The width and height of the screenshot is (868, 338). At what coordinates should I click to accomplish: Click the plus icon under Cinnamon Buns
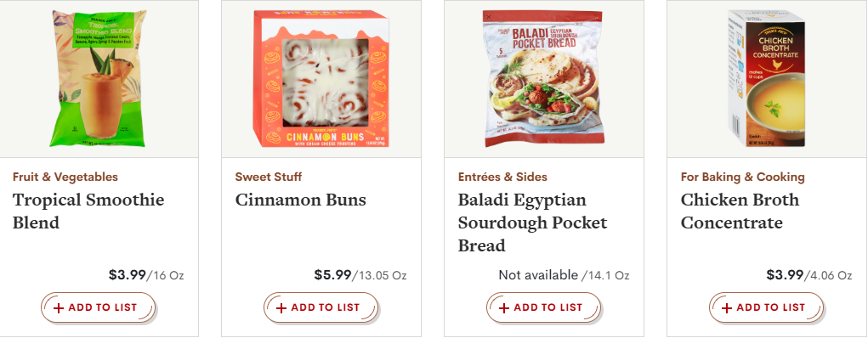click(281, 308)
